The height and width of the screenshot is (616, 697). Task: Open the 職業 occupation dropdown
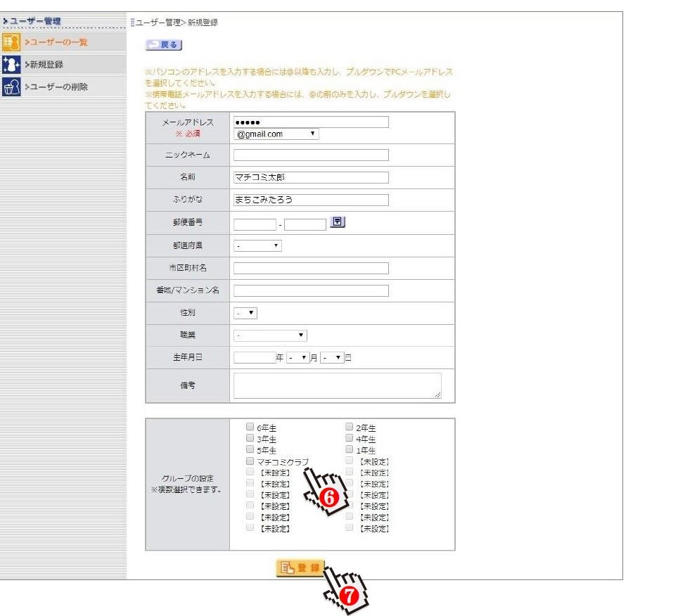pyautogui.click(x=270, y=335)
